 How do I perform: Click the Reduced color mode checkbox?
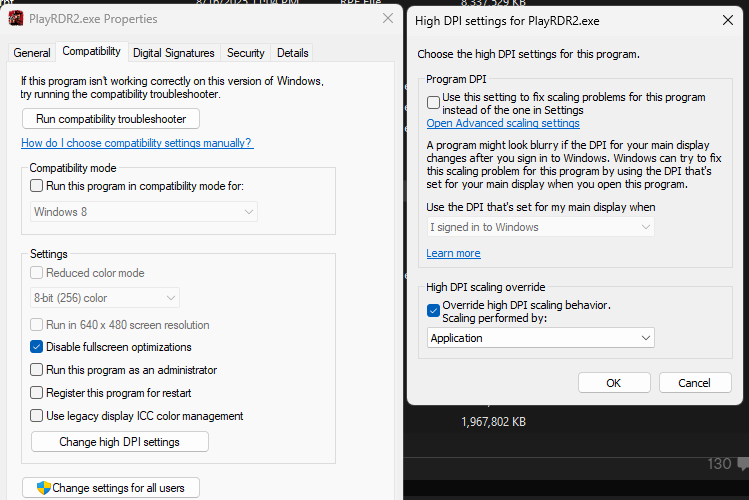point(36,272)
